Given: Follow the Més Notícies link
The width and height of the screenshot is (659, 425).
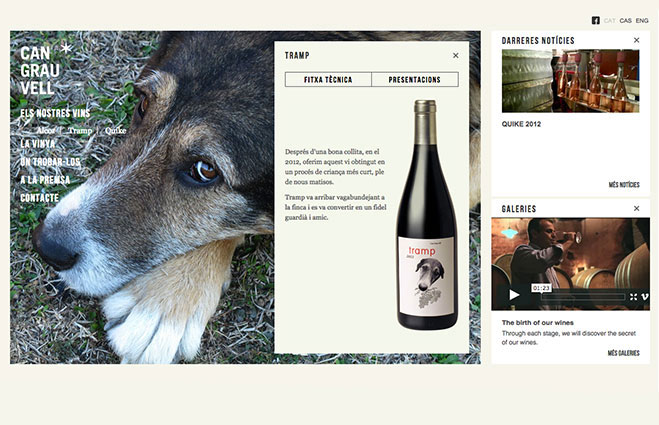Looking at the screenshot, I should tap(624, 185).
